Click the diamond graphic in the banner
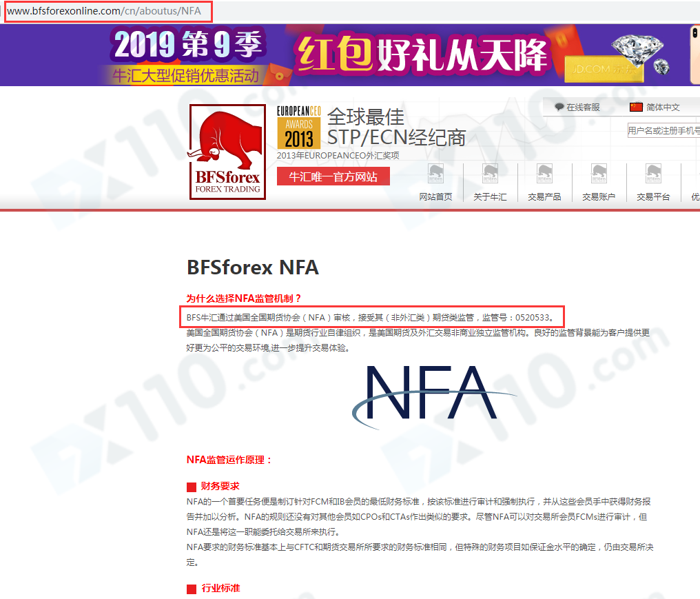Screen dimensions: 700x599 (638, 52)
